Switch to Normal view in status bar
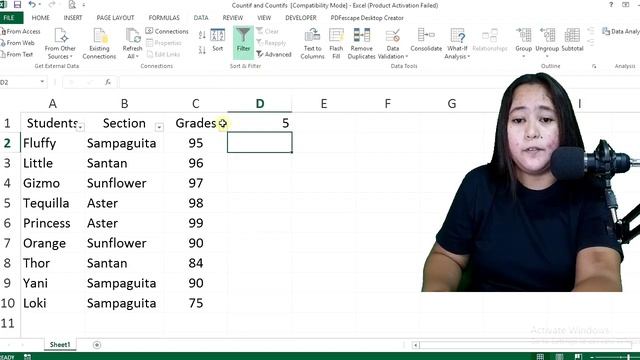The height and width of the screenshot is (360, 640). pos(540,357)
